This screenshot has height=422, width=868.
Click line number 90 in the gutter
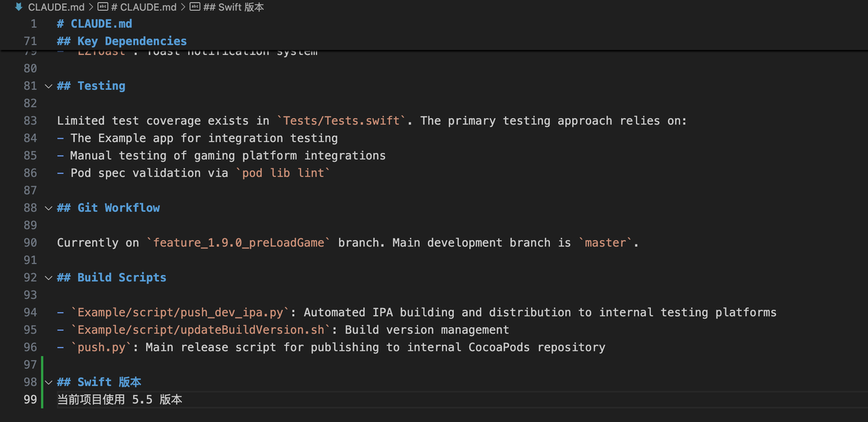(x=30, y=242)
